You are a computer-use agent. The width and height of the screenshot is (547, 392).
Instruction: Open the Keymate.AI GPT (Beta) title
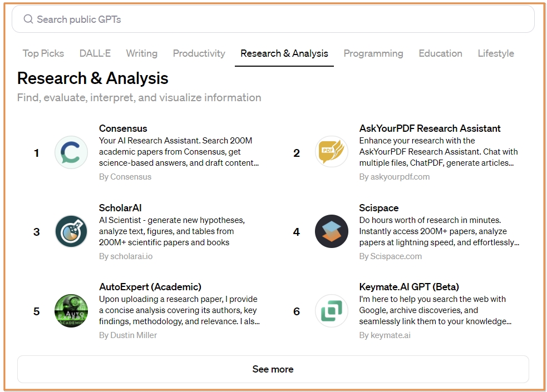409,287
